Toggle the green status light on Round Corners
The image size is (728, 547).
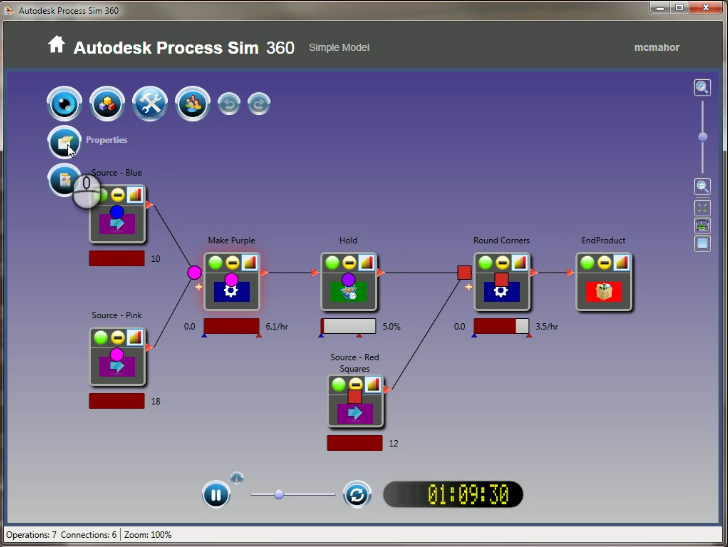486,263
